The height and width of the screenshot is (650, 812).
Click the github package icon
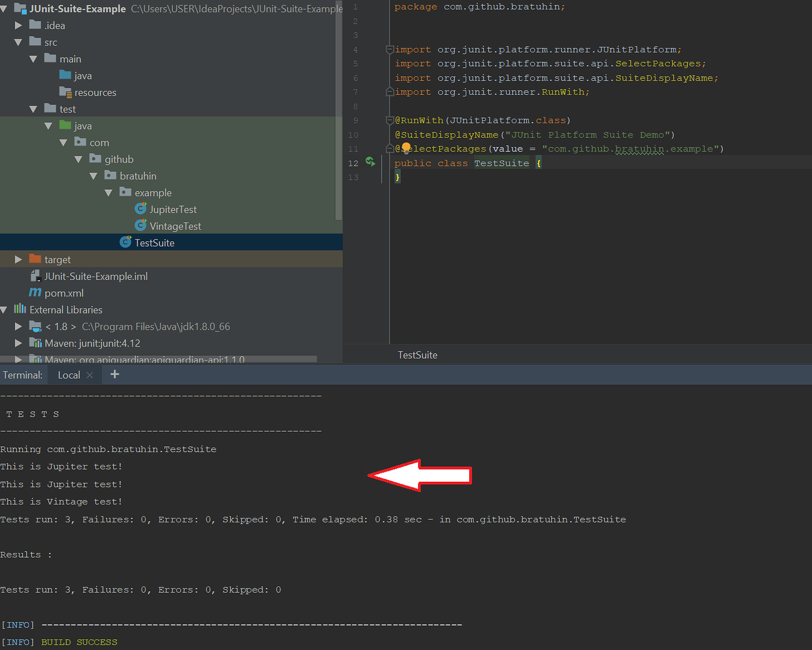point(96,158)
